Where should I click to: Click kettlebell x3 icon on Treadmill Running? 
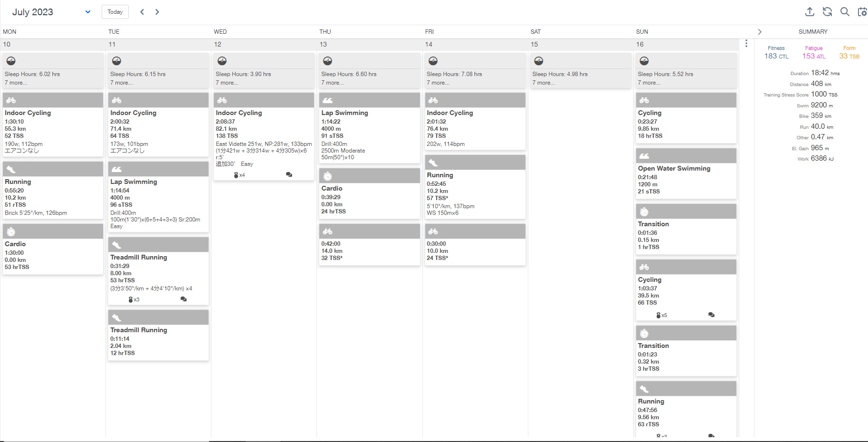pyautogui.click(x=134, y=299)
